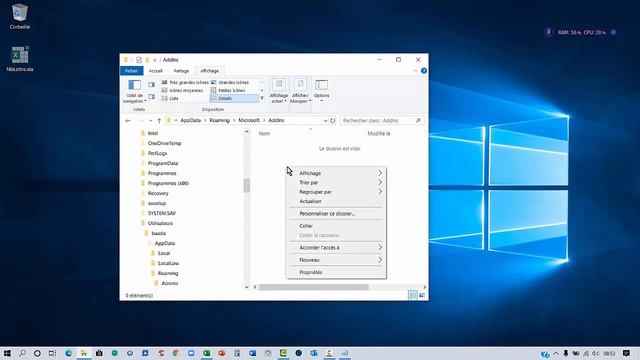
Task: Open Volet de navigation dropdown arrow
Action: [x=145, y=101]
